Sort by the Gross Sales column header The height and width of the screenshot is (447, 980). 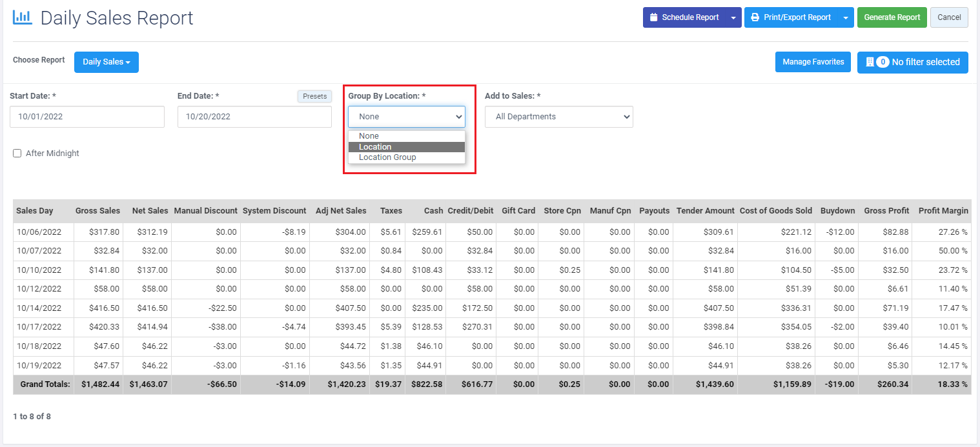97,211
